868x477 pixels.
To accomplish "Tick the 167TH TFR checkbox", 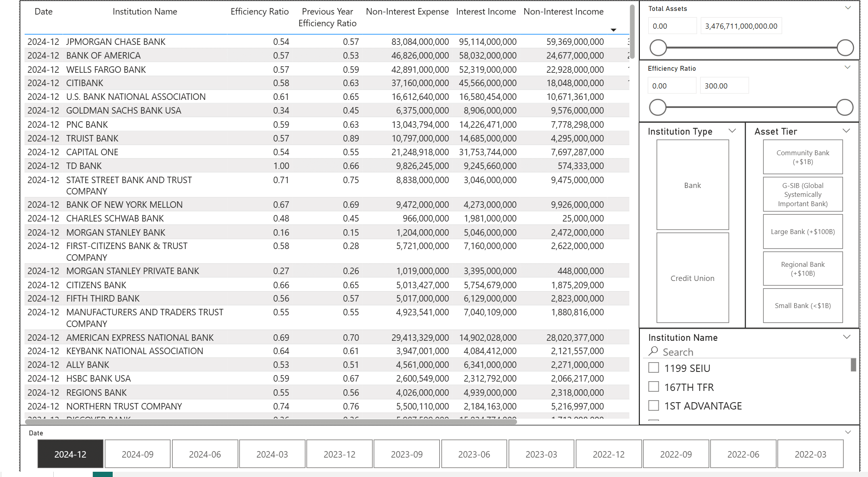I will click(654, 387).
